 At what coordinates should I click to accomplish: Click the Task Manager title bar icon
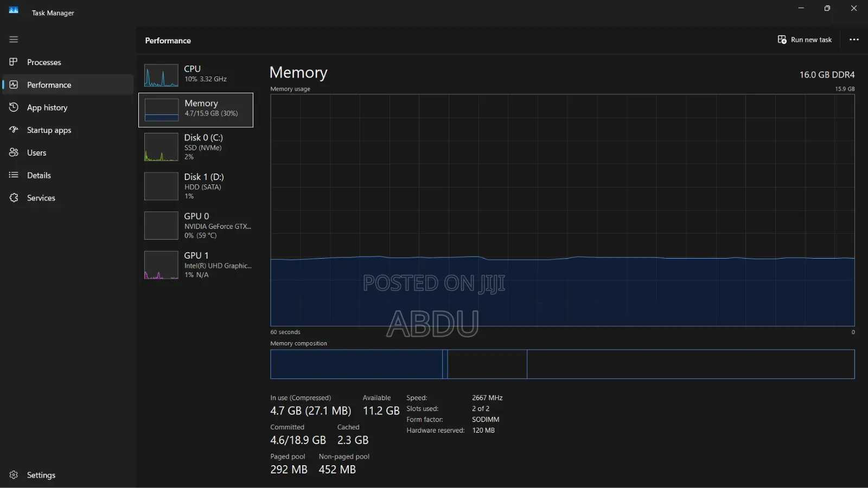[x=14, y=10]
